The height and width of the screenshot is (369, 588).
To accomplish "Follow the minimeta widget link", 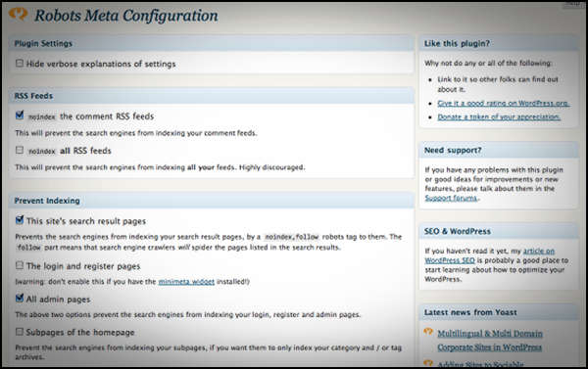I will click(x=186, y=282).
